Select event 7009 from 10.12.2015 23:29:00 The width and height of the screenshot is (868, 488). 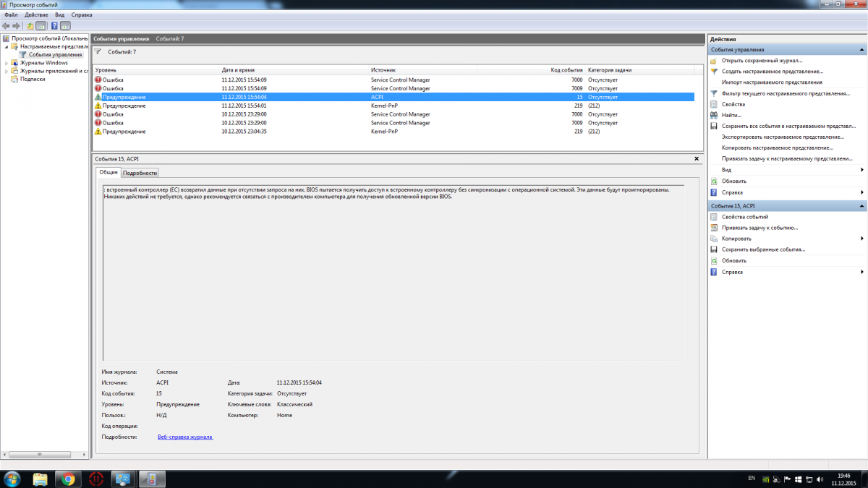(393, 123)
